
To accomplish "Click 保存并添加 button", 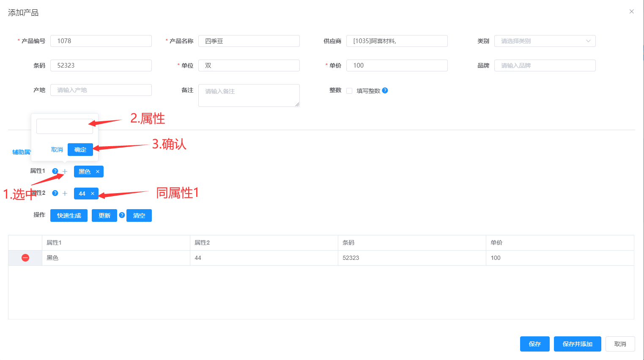I will [x=577, y=344].
